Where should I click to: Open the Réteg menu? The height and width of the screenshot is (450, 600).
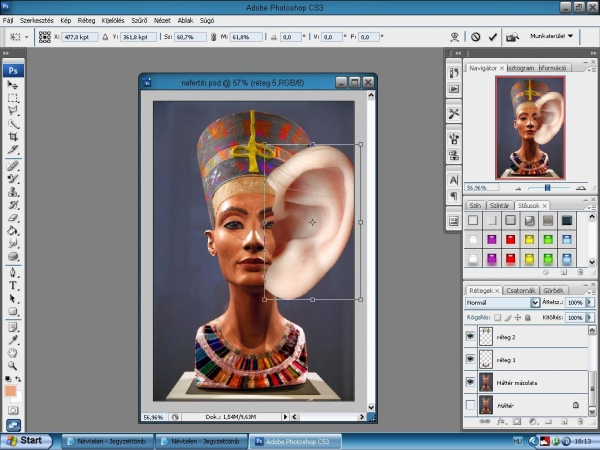pyautogui.click(x=86, y=21)
